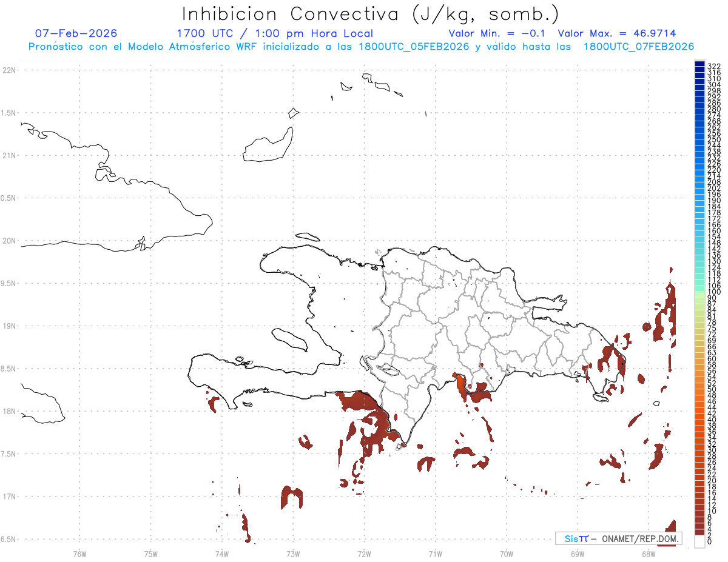Screen dimensions: 728x562
Task: Click the "70W" longitude label
Action: pyautogui.click(x=507, y=553)
